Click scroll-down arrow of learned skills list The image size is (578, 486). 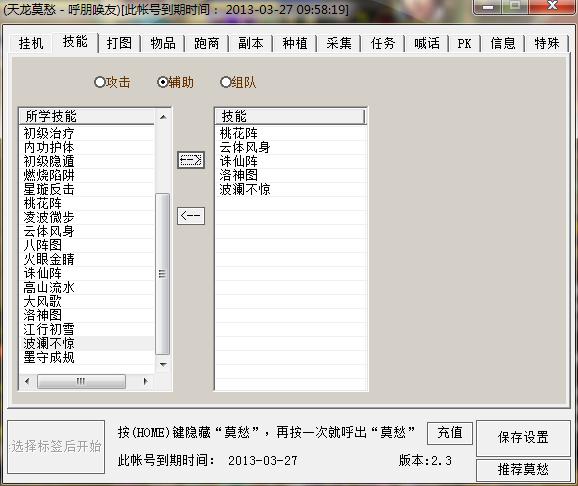(x=163, y=364)
